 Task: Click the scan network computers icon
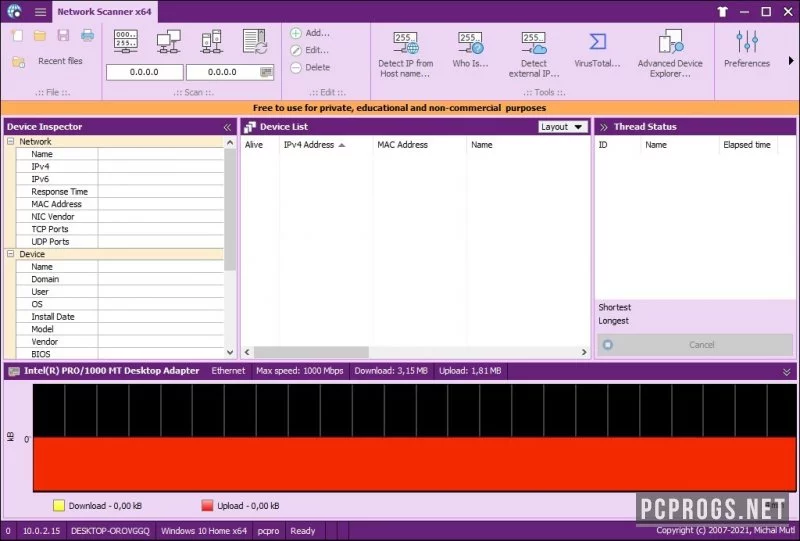(x=168, y=41)
